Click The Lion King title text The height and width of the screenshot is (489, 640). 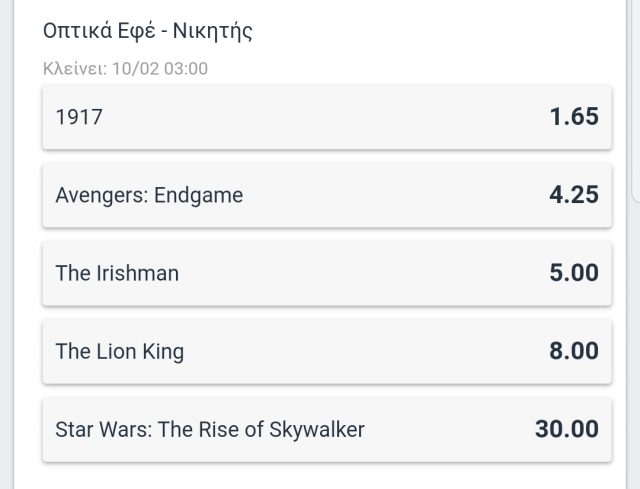click(120, 352)
